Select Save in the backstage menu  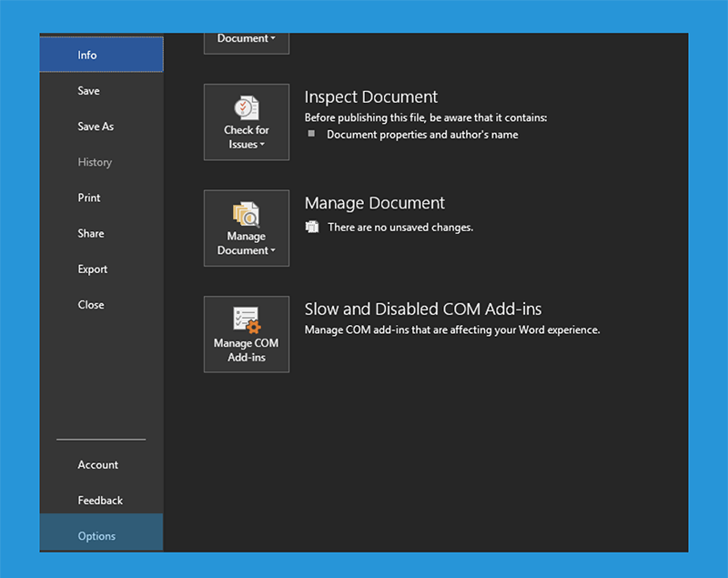[101, 90]
